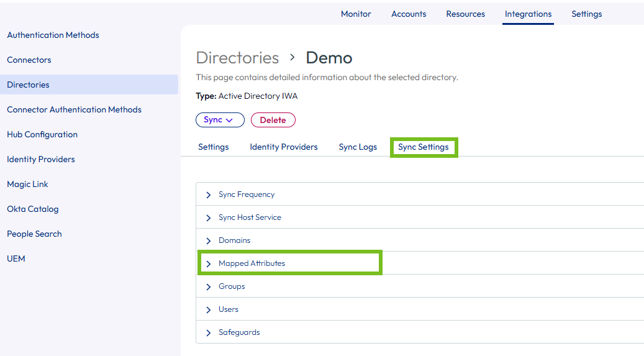Image resolution: width=644 pixels, height=356 pixels.
Task: Expand the Domains section chevron
Action: click(x=208, y=241)
